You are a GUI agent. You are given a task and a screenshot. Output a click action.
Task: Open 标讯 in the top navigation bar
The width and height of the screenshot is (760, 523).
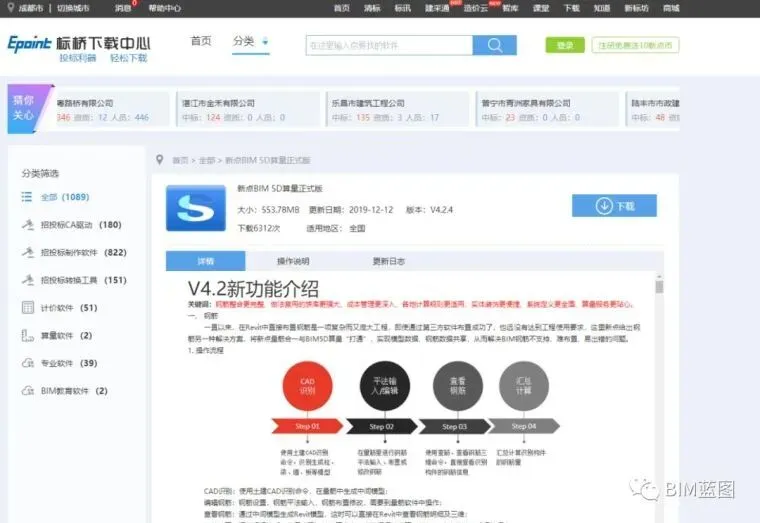402,8
